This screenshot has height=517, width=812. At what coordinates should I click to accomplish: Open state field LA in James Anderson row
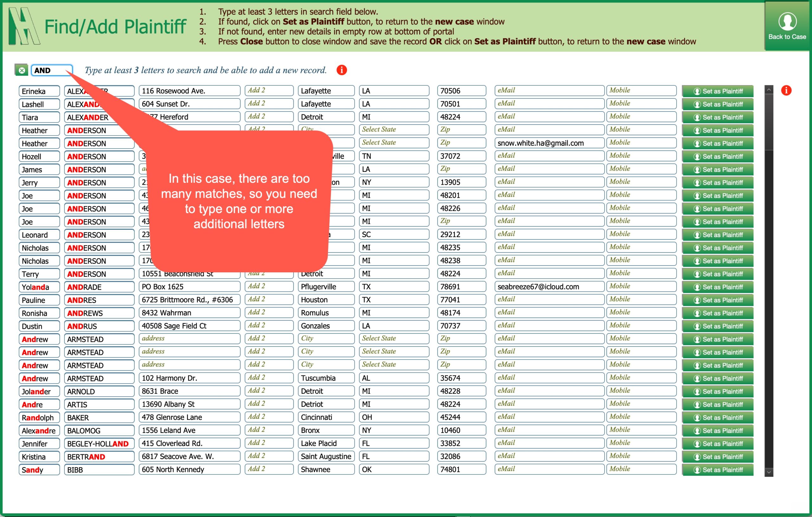(x=394, y=169)
